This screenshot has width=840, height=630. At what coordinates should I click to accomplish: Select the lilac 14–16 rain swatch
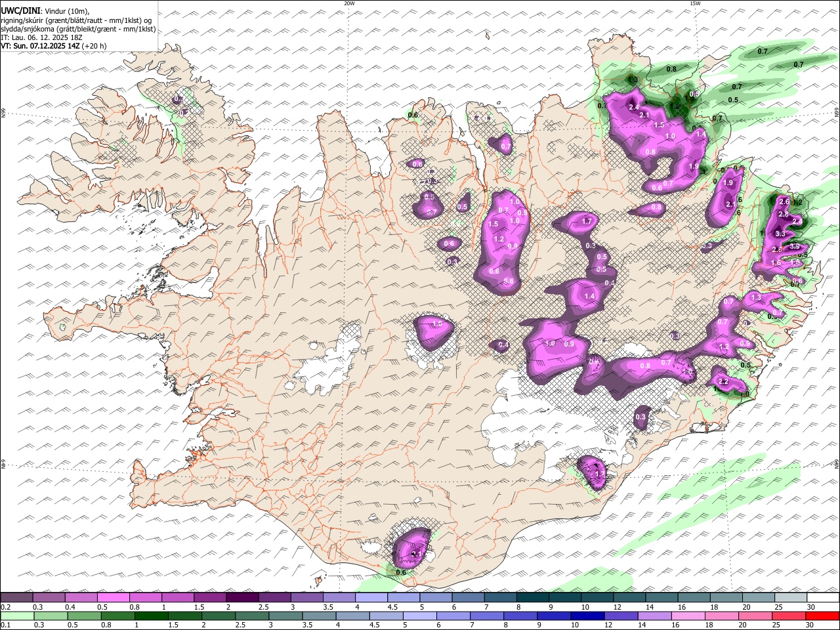(x=654, y=616)
